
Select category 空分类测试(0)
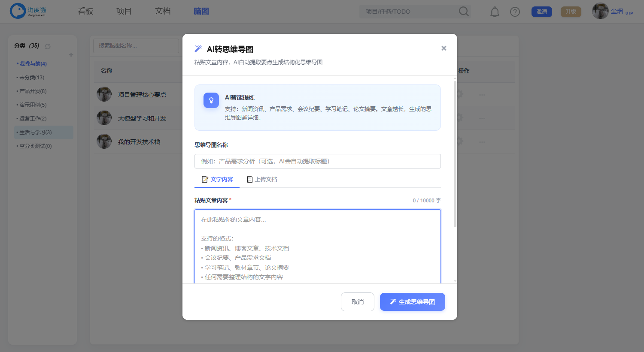pyautogui.click(x=34, y=146)
